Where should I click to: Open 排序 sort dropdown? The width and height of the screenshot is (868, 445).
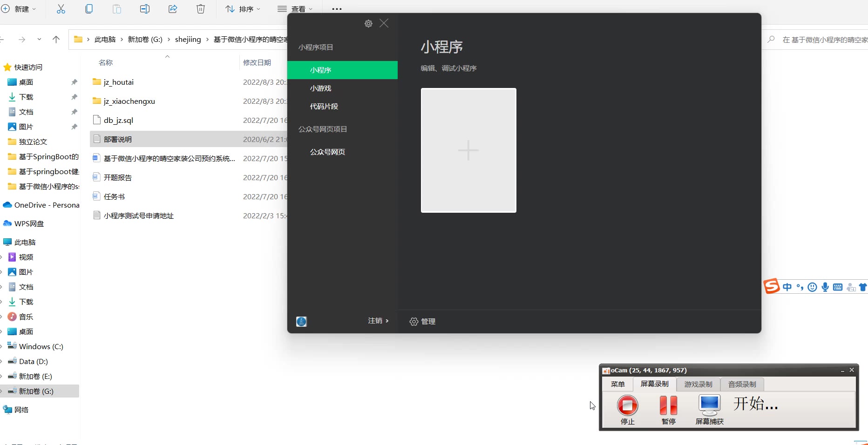point(243,9)
